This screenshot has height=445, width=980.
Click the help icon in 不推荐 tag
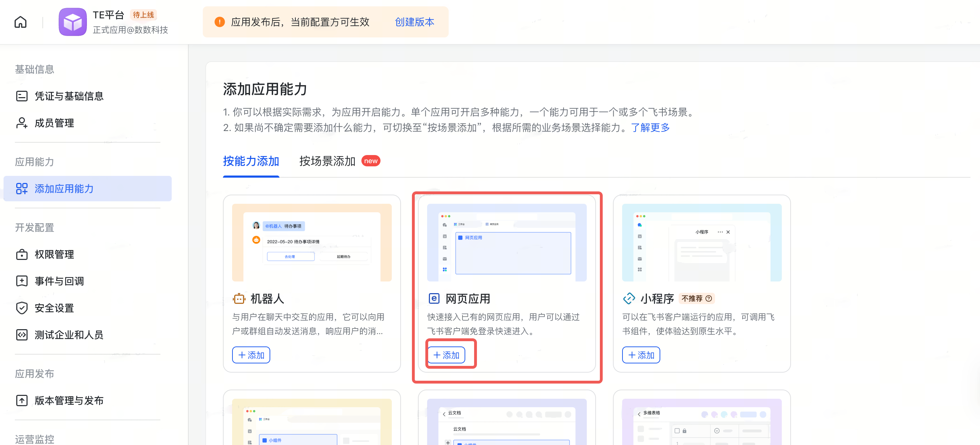pyautogui.click(x=709, y=298)
